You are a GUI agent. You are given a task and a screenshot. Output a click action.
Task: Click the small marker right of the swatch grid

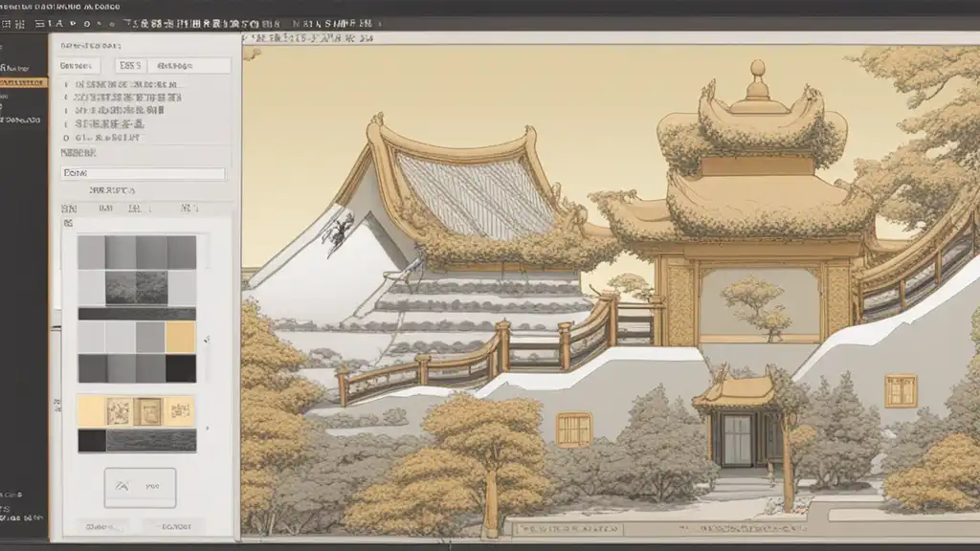point(208,338)
